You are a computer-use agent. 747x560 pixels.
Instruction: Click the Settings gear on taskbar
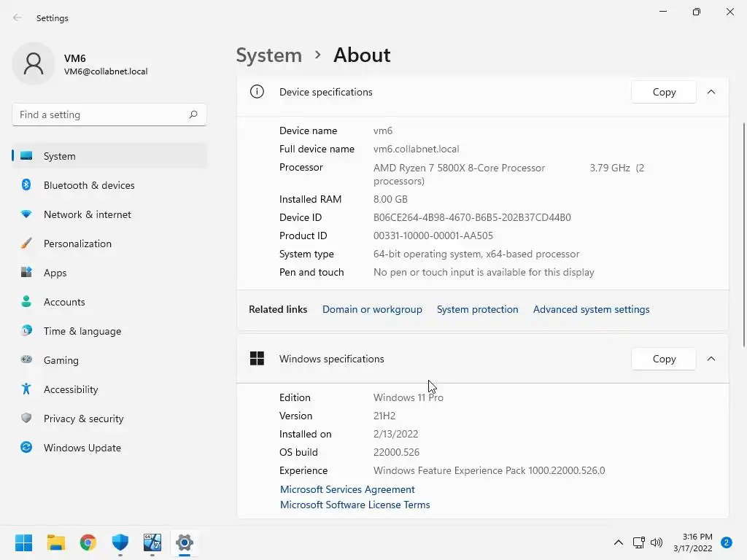coord(185,542)
